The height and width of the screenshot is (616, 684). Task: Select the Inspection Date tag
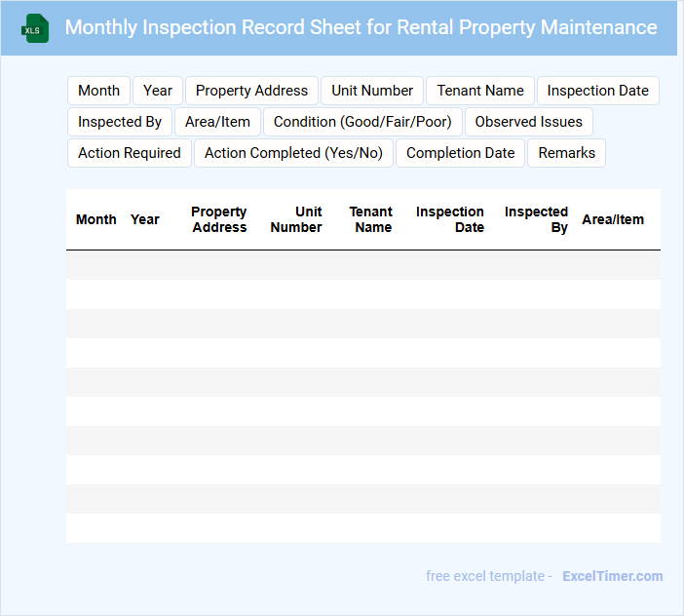click(x=597, y=91)
